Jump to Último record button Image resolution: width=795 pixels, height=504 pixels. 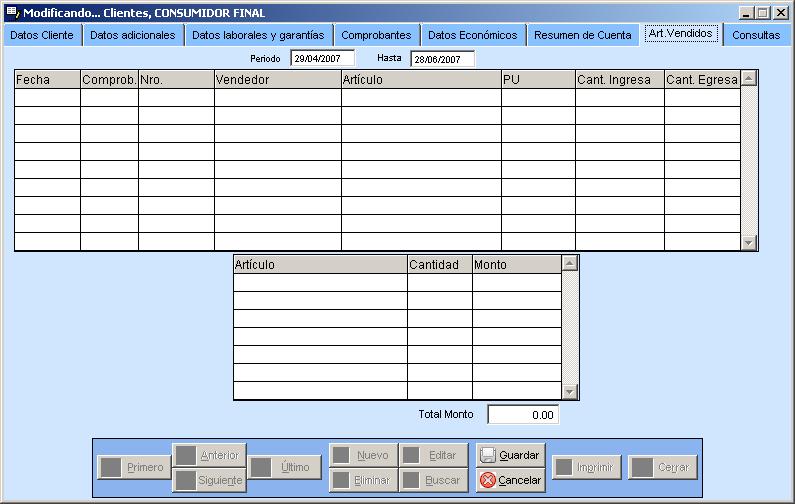(x=283, y=467)
